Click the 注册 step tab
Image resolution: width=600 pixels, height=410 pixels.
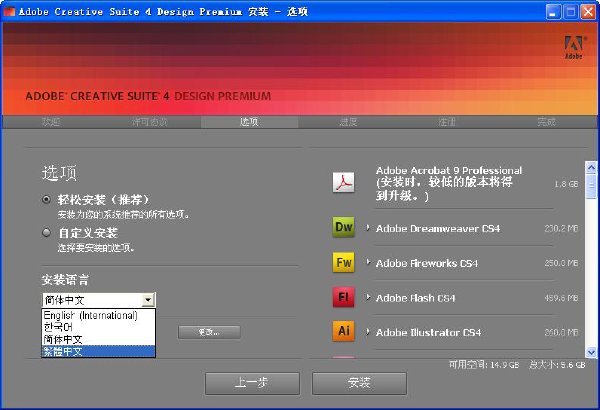coord(447,122)
